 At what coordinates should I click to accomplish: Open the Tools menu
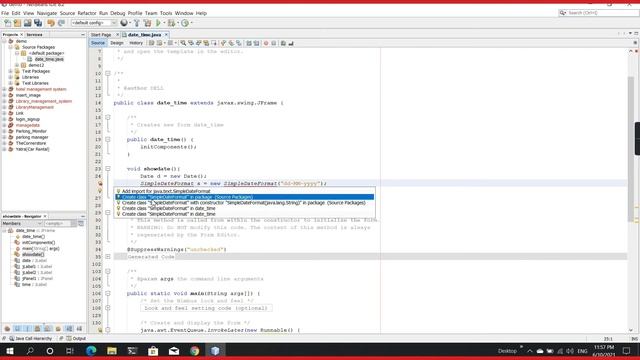click(x=166, y=13)
